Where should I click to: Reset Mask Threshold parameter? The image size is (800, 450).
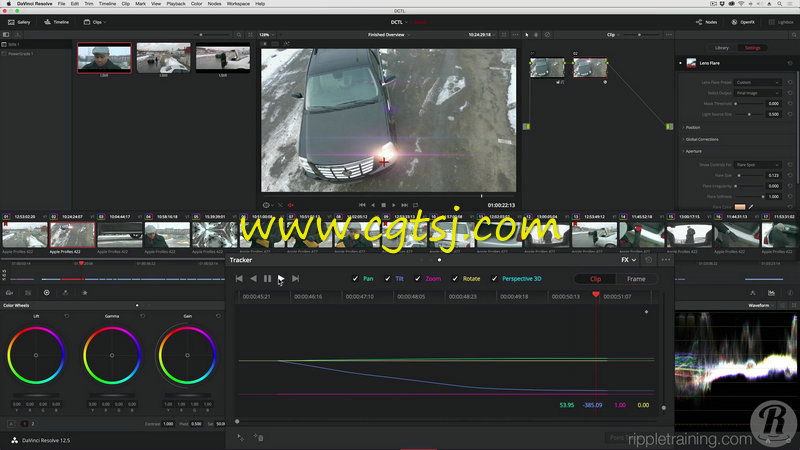(x=790, y=104)
